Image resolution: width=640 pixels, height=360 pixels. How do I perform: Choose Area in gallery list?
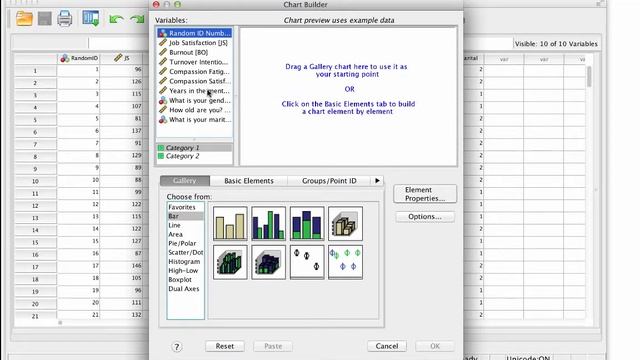185,234
